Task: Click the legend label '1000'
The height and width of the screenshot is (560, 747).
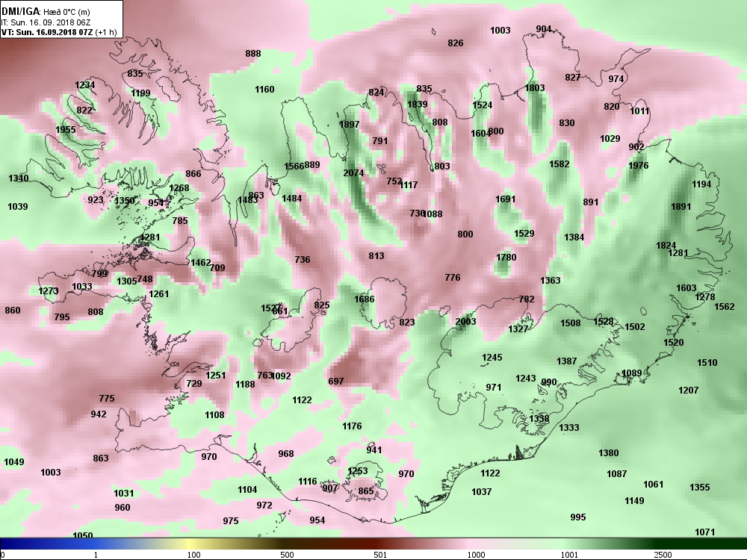Action: [x=477, y=555]
